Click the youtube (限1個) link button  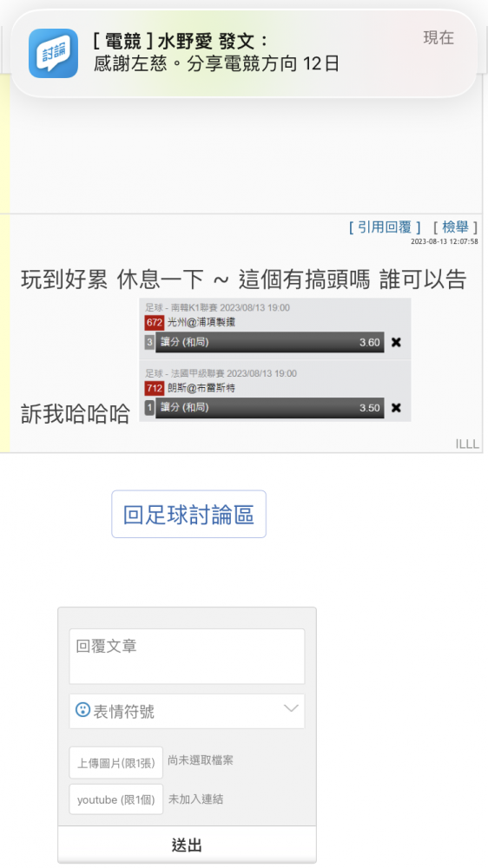click(x=115, y=799)
